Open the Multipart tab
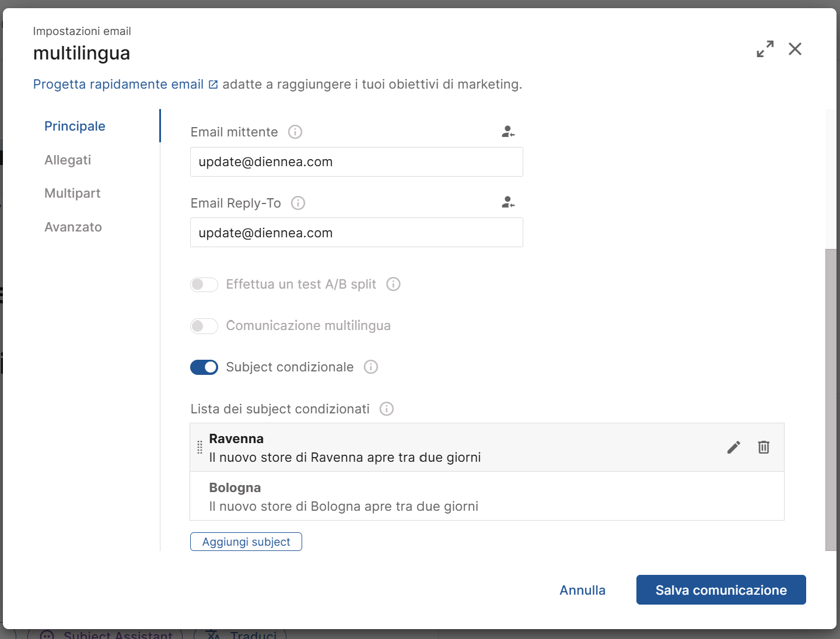This screenshot has width=840, height=639. (x=72, y=193)
